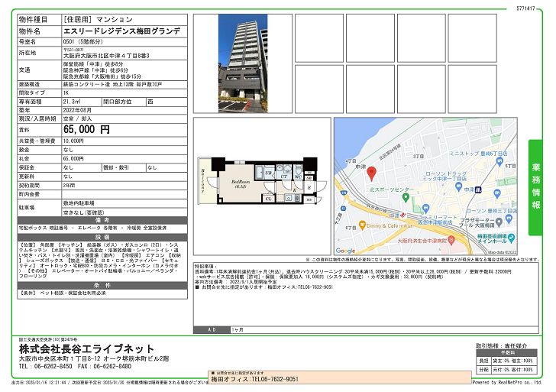
Task: Click the red property location pin on the map
Action: [x=371, y=173]
